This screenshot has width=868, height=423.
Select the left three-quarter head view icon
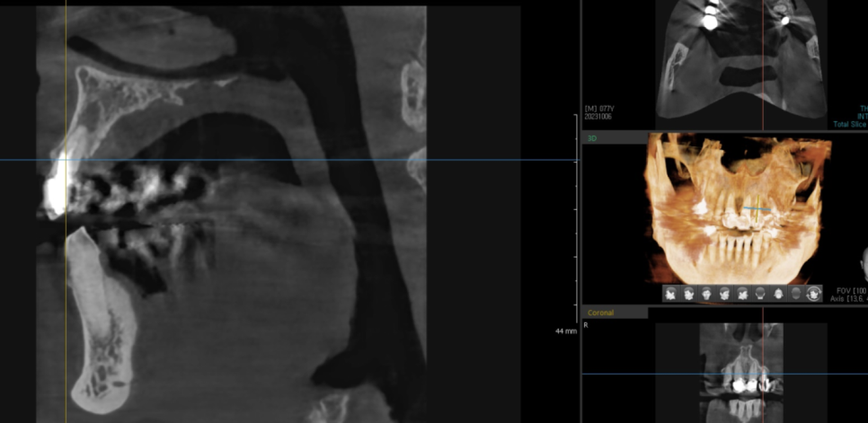[x=689, y=294]
